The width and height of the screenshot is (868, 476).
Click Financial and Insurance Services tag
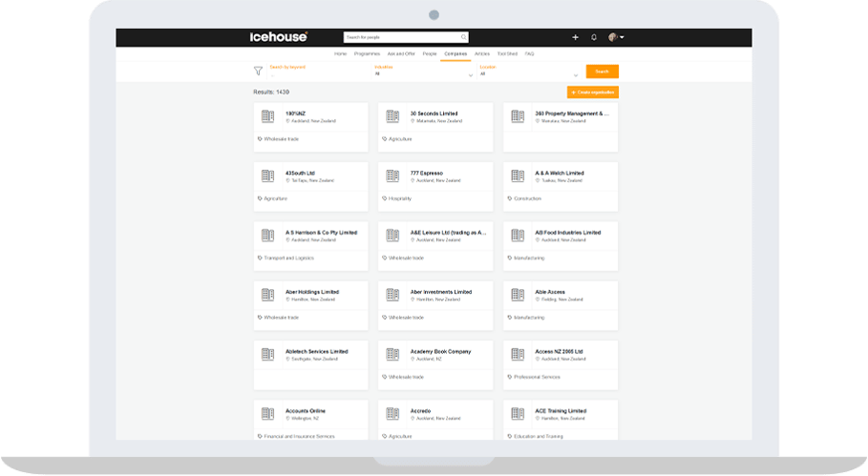[x=300, y=436]
